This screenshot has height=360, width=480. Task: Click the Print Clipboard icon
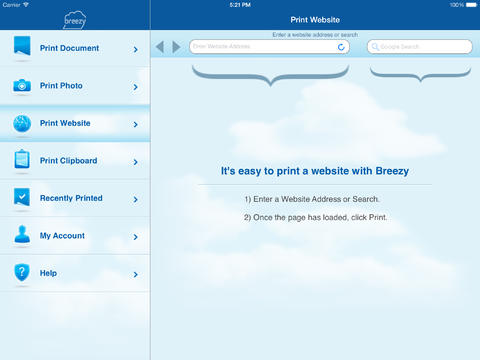click(x=22, y=159)
